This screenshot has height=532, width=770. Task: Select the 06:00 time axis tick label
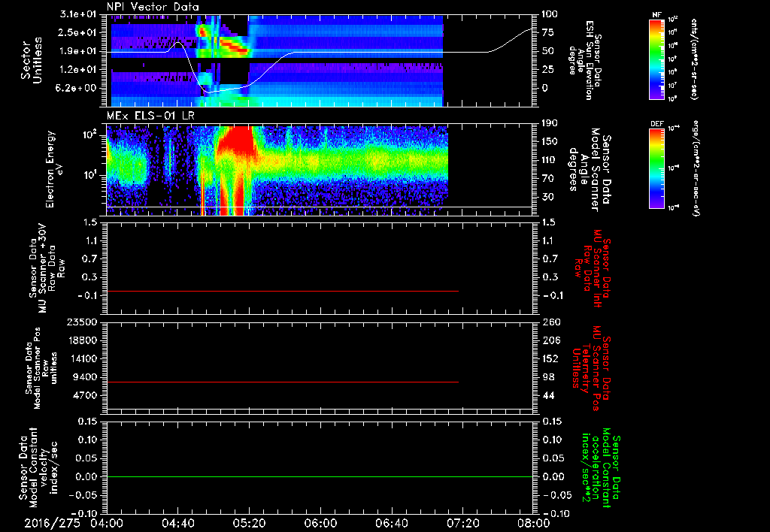tap(320, 523)
